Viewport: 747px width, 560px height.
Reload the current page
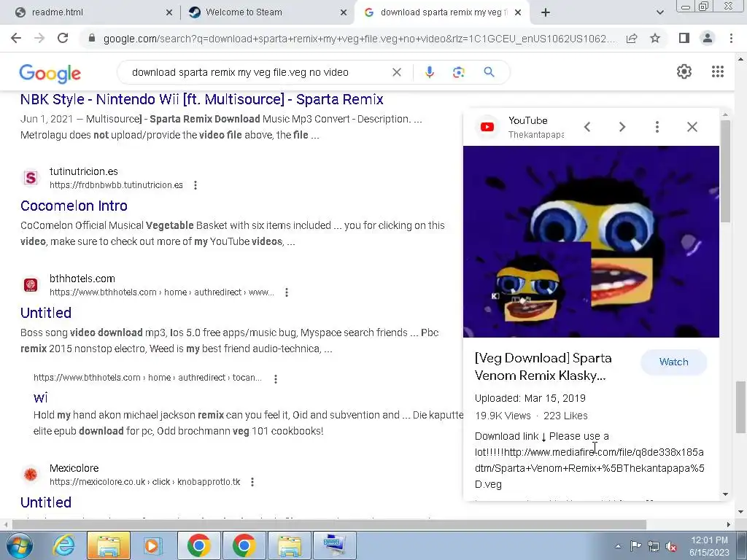coord(63,38)
